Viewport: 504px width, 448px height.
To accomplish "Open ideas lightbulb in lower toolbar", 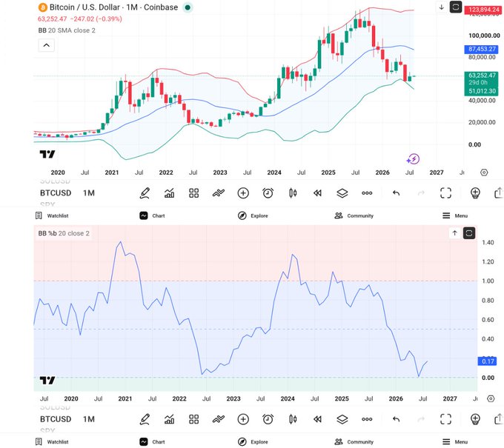I will [x=475, y=419].
